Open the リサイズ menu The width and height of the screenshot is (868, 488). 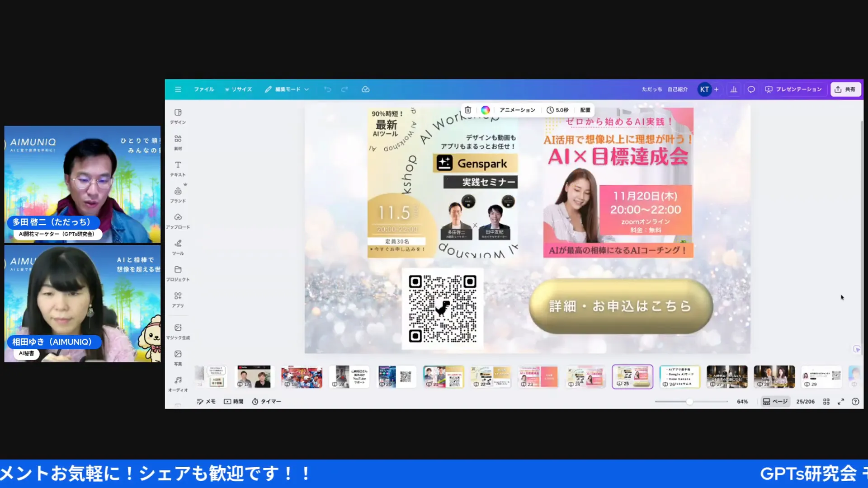coord(238,89)
